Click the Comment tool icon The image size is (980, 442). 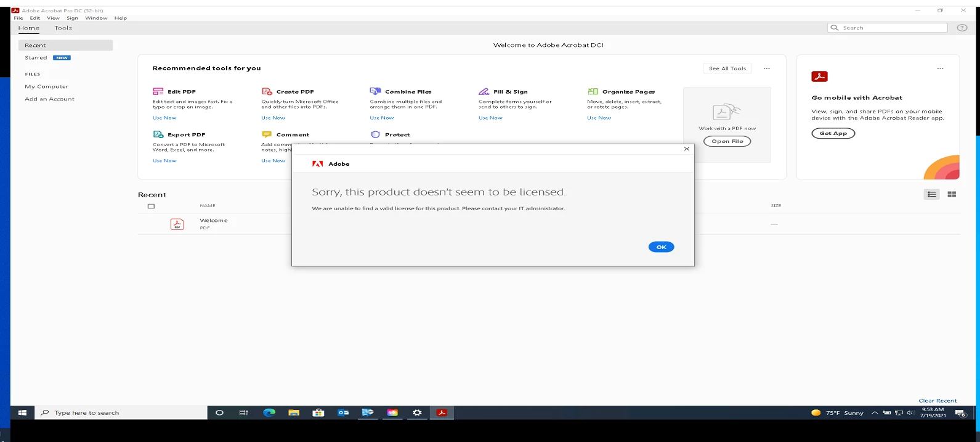click(267, 134)
